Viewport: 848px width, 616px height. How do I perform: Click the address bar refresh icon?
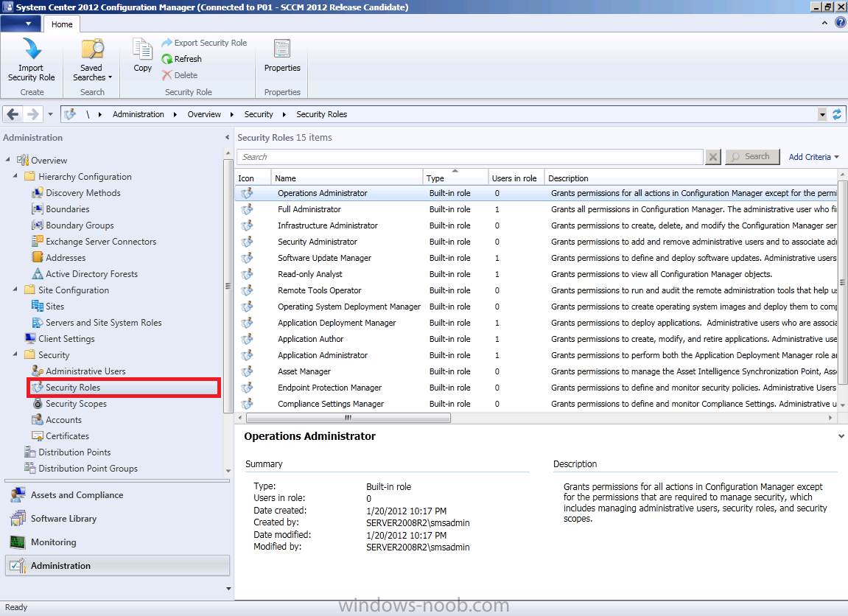tap(837, 114)
